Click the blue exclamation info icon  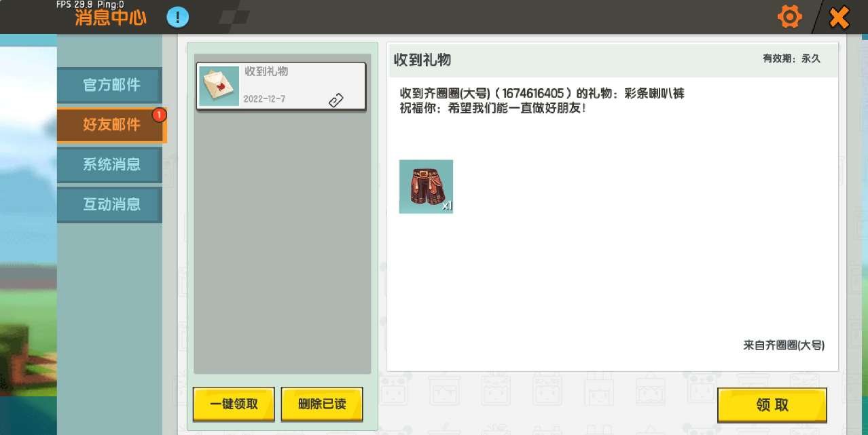[178, 18]
